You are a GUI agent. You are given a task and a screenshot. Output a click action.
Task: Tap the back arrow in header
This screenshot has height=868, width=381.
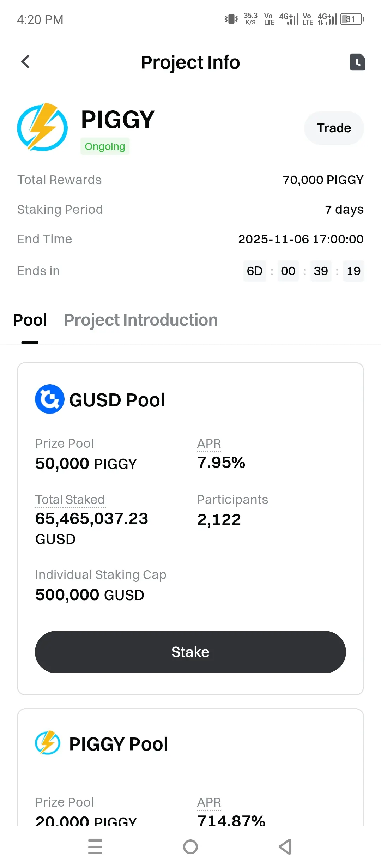(x=25, y=62)
